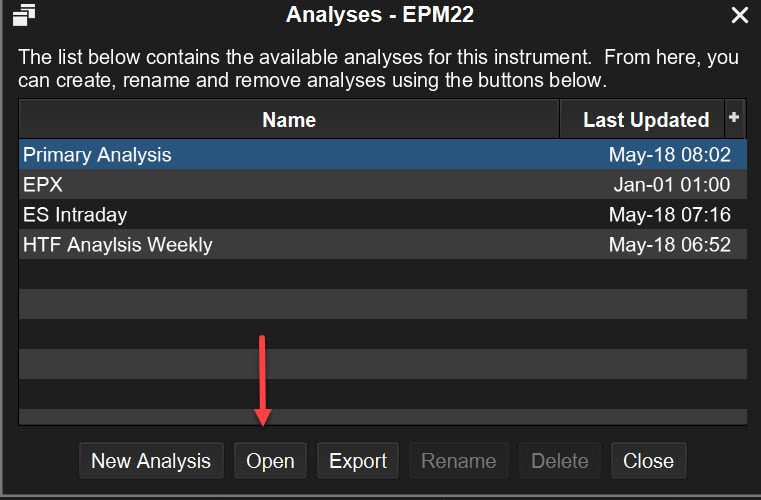Export the selected analysis
Viewport: 761px width, 500px height.
point(358,461)
